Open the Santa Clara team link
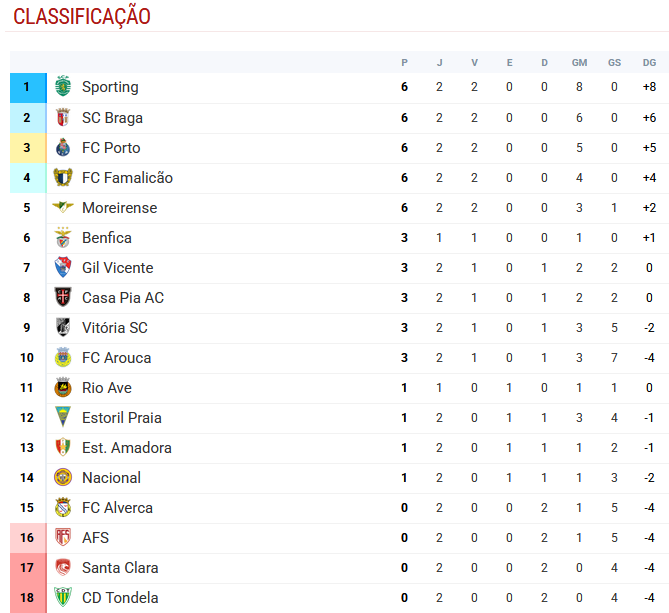The height and width of the screenshot is (613, 669). 120,567
